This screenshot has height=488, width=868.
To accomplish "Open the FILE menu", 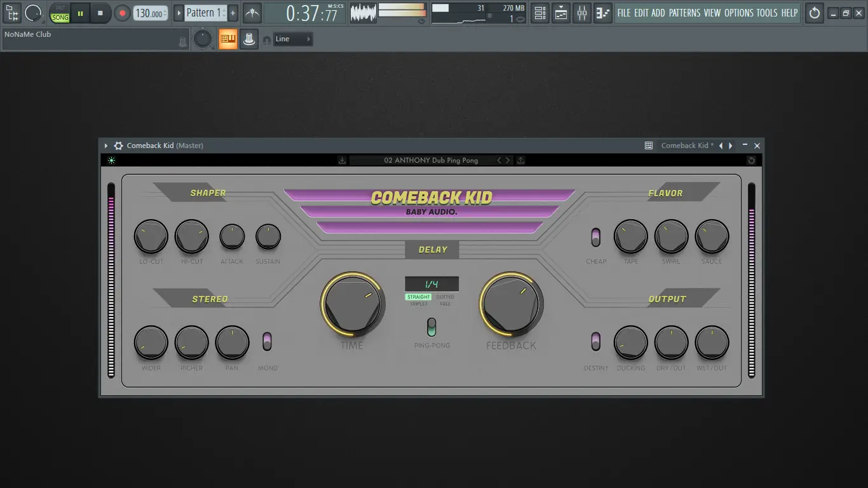I will [624, 13].
